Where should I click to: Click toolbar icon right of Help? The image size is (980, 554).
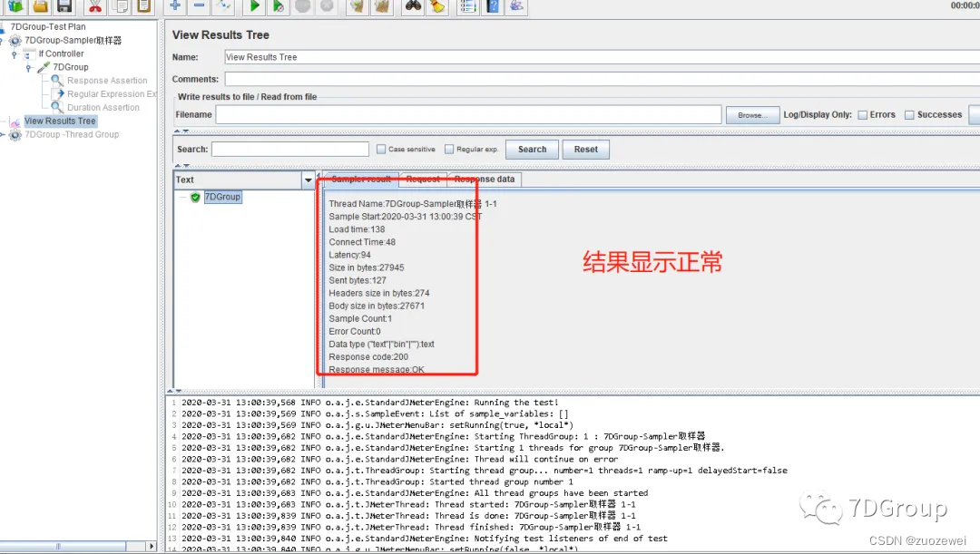516,6
